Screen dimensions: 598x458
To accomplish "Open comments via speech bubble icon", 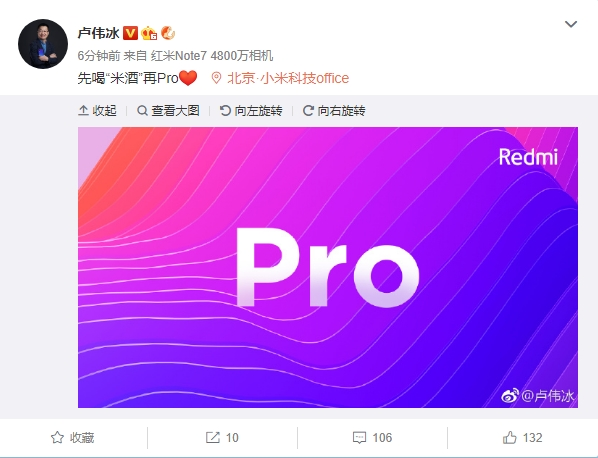I will (x=359, y=437).
